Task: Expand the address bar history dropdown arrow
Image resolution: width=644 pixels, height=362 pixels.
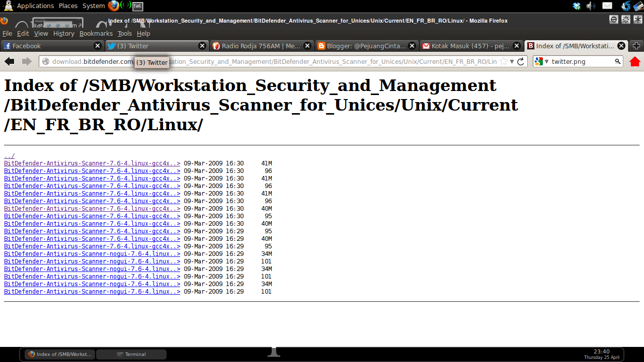Action: coord(512,61)
